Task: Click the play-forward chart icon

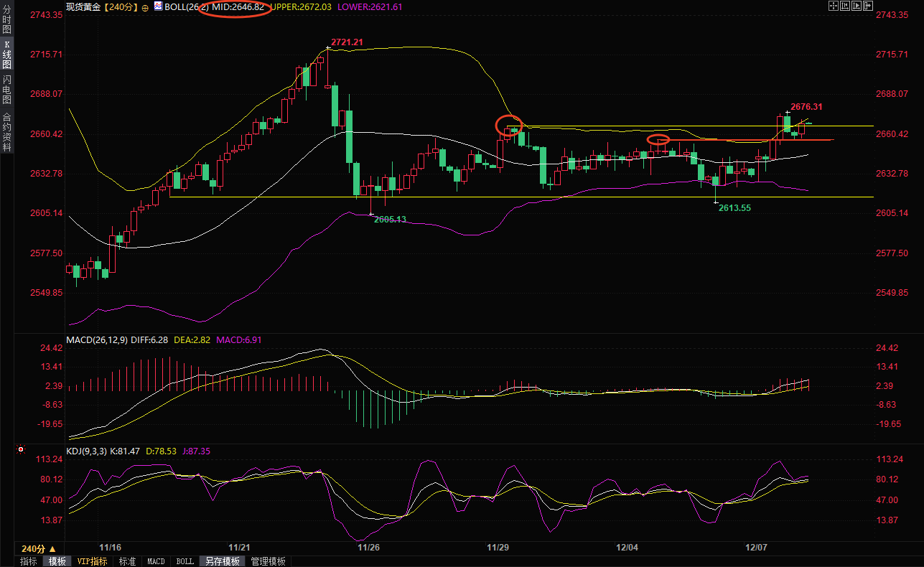Action: coord(857,6)
